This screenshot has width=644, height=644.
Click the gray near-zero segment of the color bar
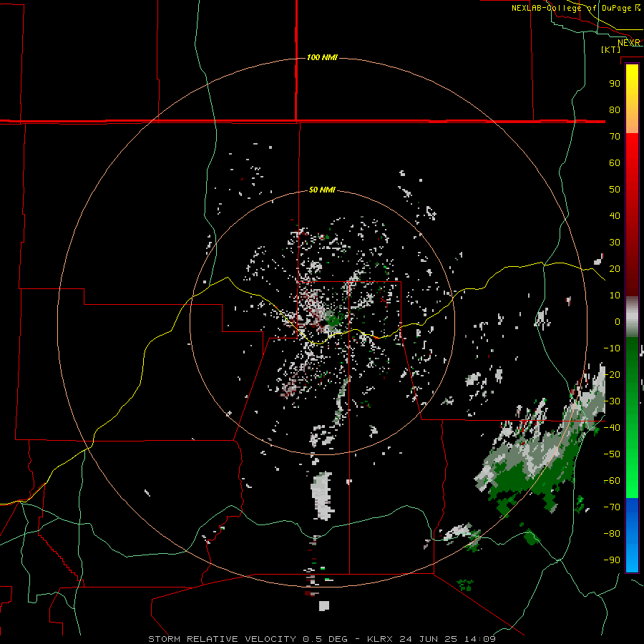632,317
